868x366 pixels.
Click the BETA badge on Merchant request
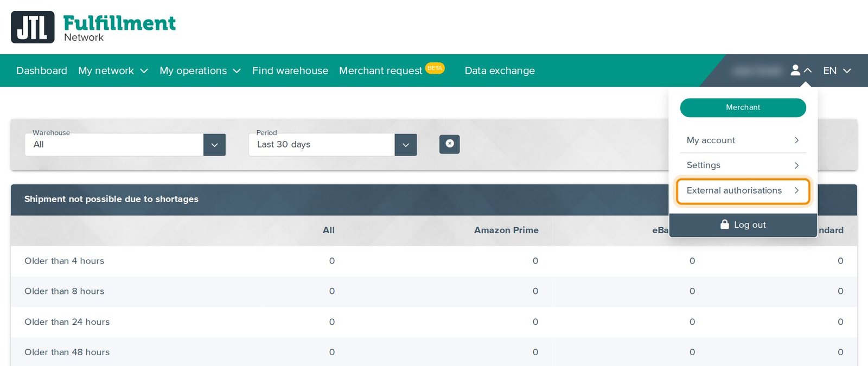tap(435, 68)
